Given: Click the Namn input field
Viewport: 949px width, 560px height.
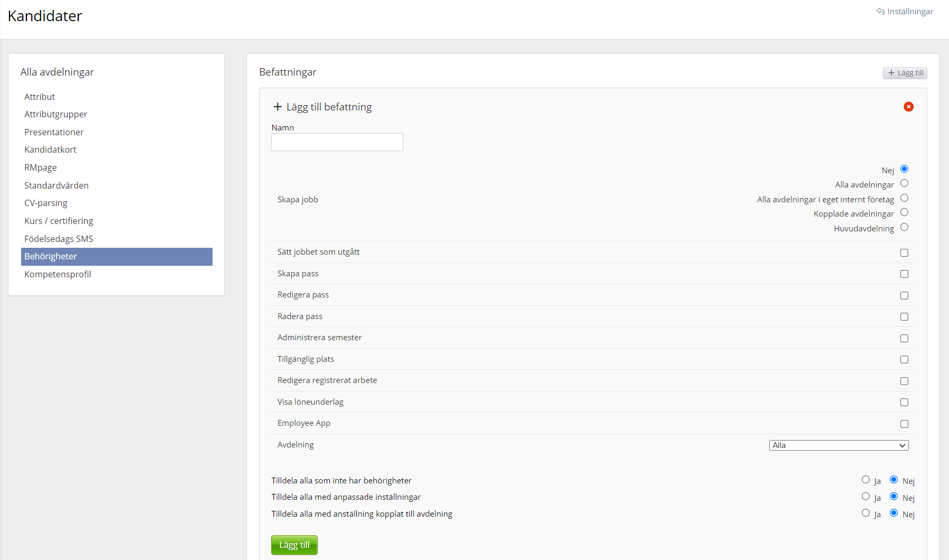Looking at the screenshot, I should coord(337,142).
